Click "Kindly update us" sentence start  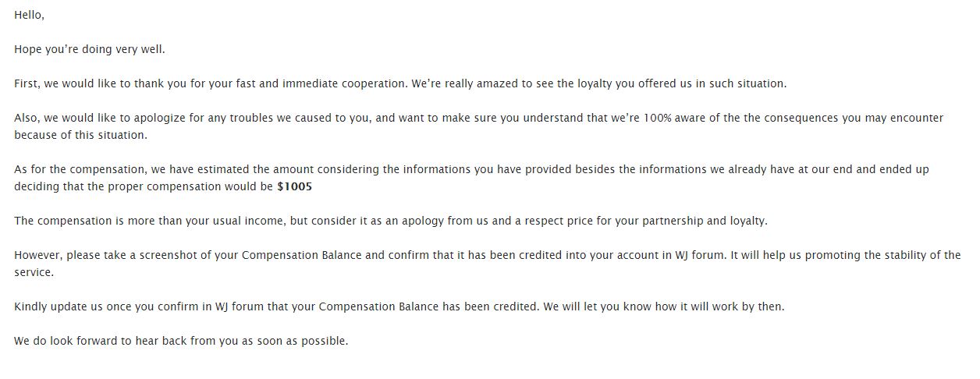pos(58,306)
